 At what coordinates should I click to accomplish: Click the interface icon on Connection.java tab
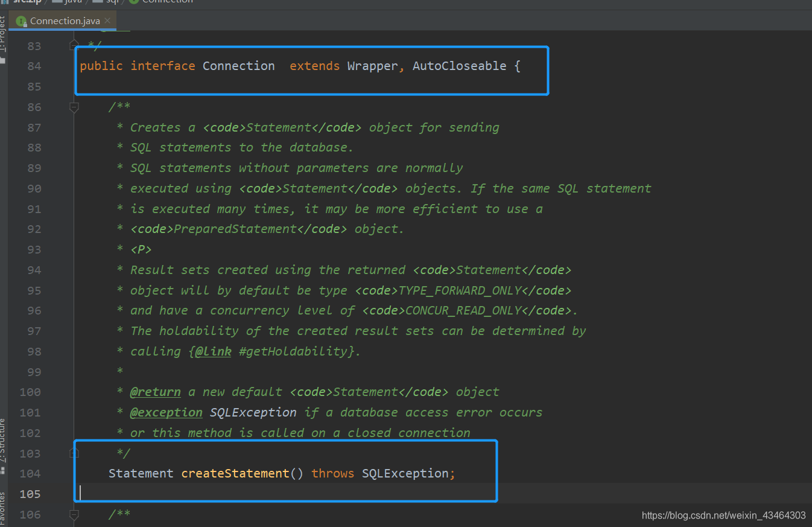[22, 21]
